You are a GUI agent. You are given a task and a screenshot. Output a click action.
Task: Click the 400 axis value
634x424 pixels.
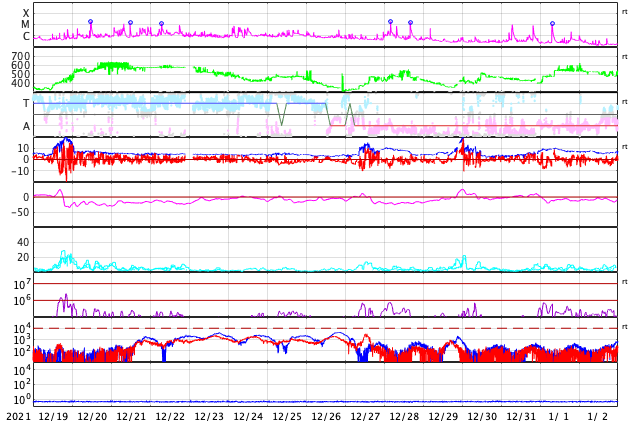(x=21, y=83)
